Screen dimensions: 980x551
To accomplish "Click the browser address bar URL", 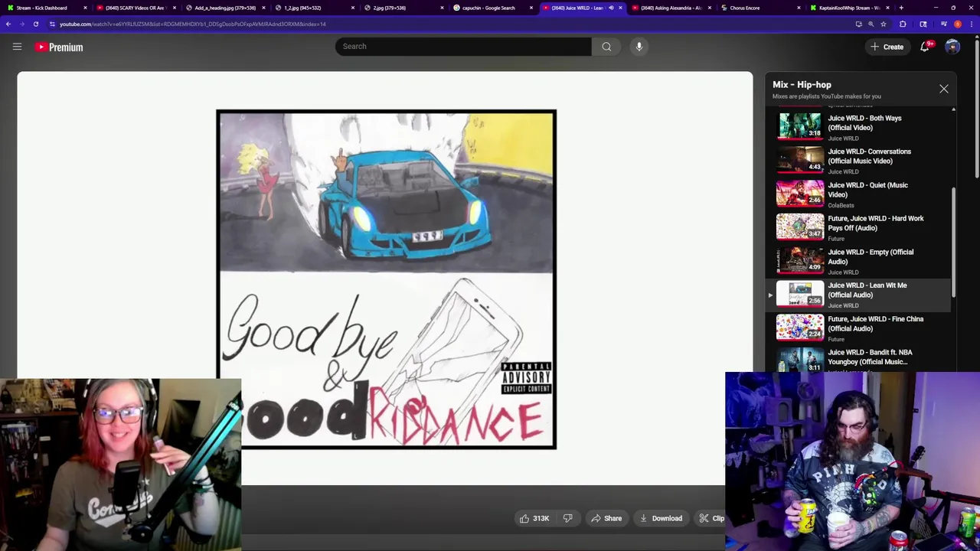I will (x=193, y=24).
